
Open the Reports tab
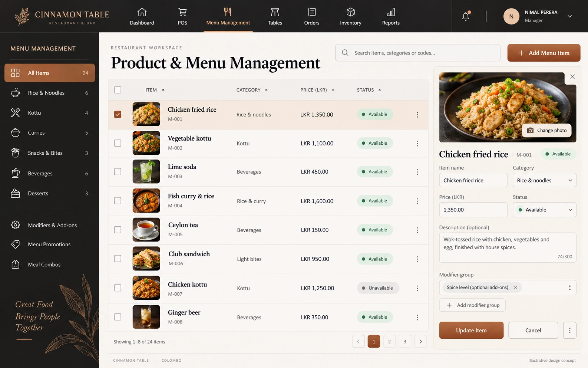[391, 17]
